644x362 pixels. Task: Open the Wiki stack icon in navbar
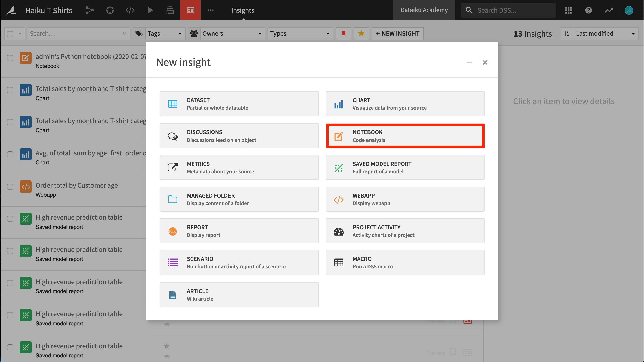pyautogui.click(x=170, y=10)
